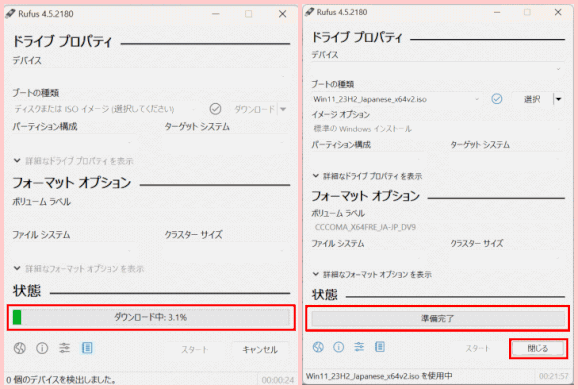Image resolution: width=578 pixels, height=389 pixels.
Task: Click the Rufus app icon in left title bar
Action: [x=11, y=14]
